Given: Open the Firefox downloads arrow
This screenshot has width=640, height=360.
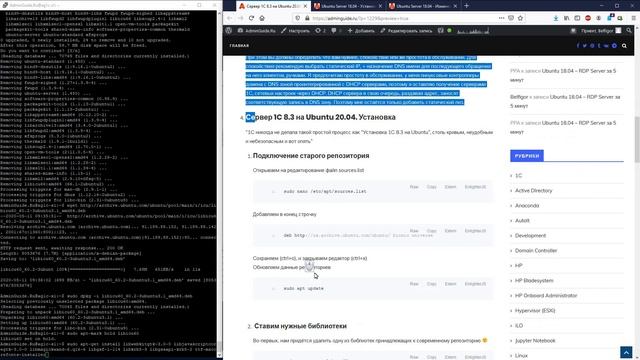Looking at the screenshot, I should coord(556,18).
